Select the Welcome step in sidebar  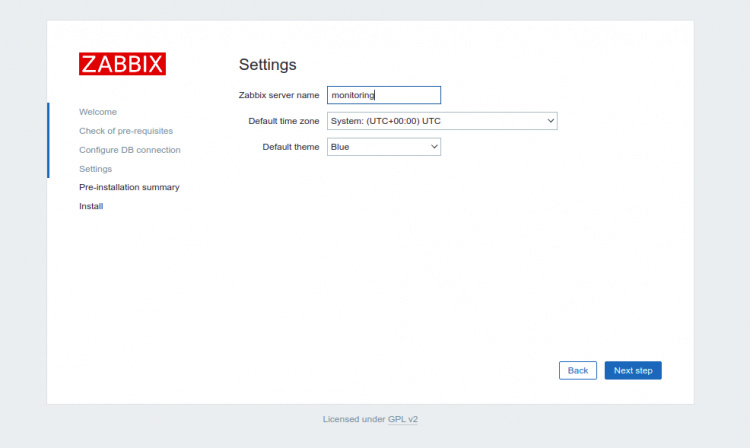point(98,112)
